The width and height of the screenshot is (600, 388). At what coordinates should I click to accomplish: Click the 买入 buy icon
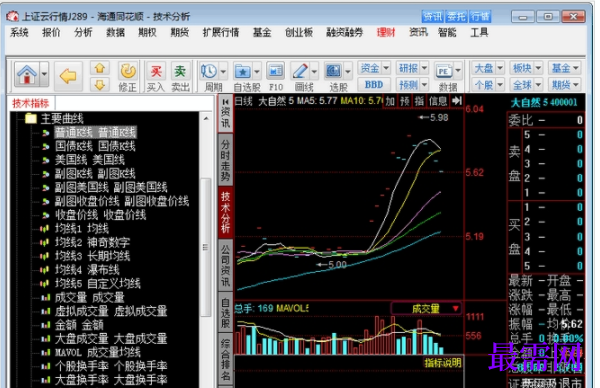coord(156,72)
